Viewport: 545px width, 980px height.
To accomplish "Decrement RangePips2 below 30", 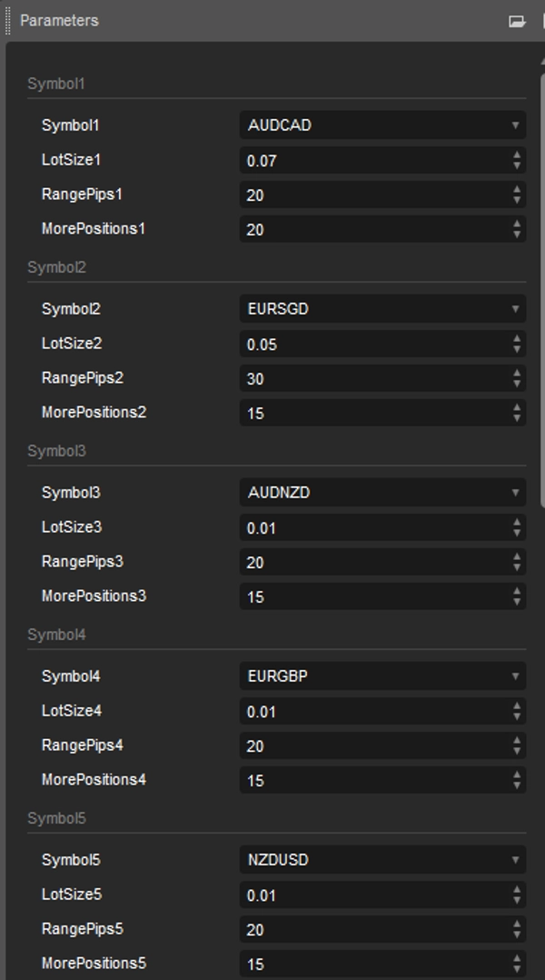I will [517, 383].
